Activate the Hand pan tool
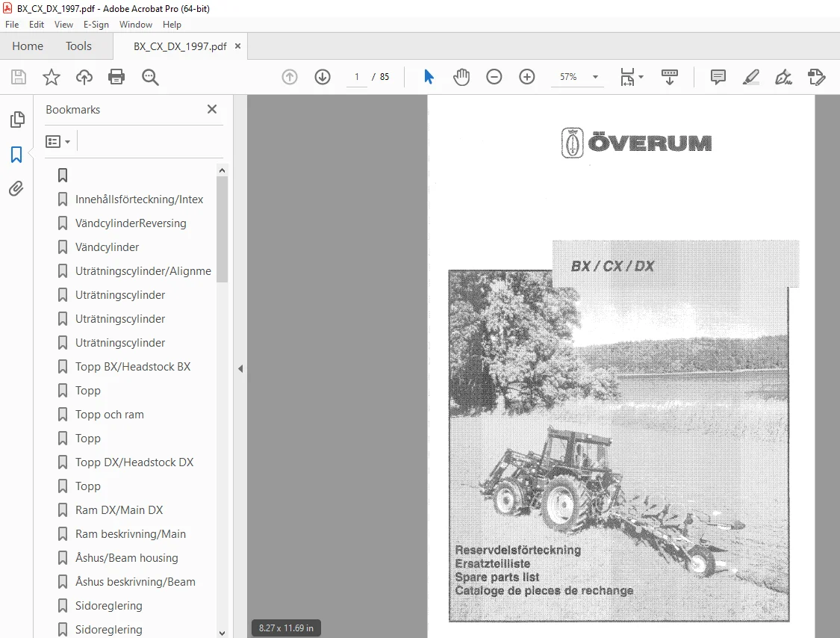This screenshot has height=638, width=840. 461,77
